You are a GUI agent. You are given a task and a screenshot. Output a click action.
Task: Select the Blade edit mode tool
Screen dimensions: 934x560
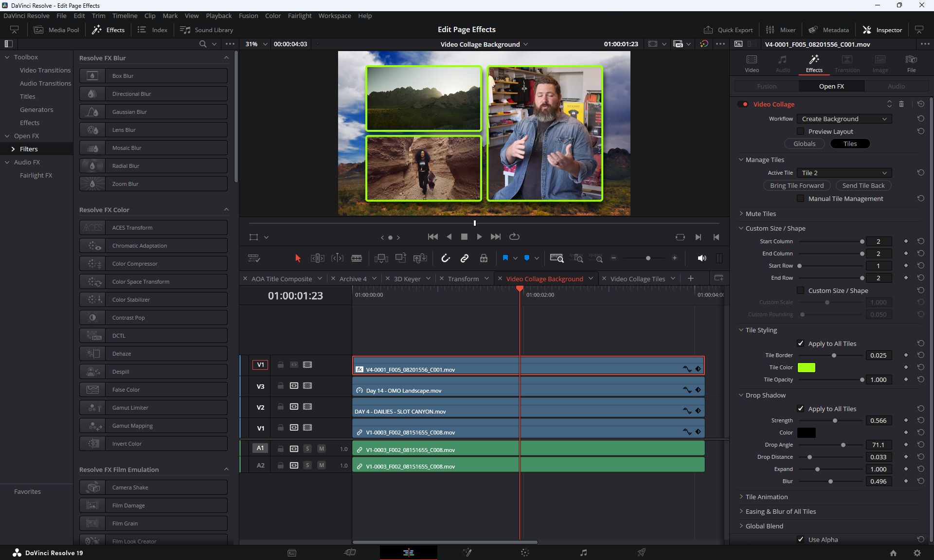357,258
